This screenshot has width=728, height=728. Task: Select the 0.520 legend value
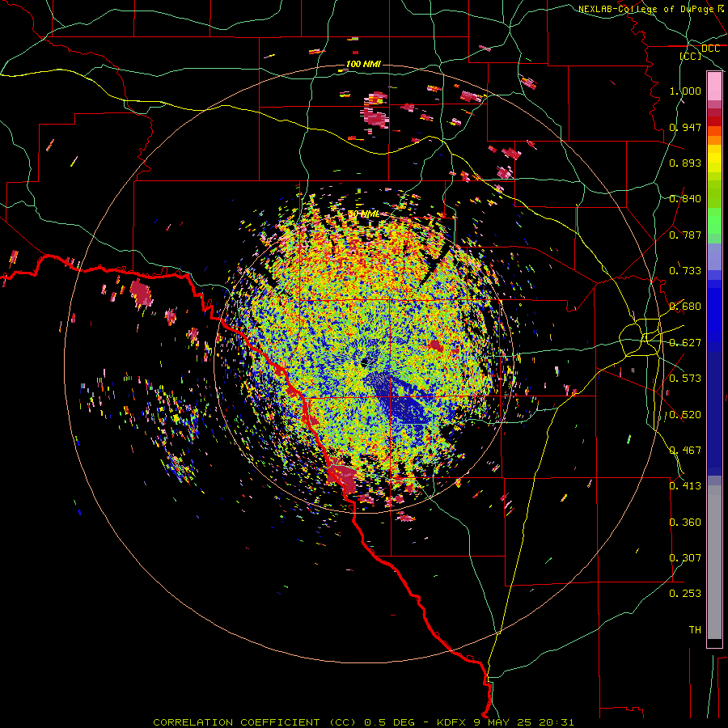[x=685, y=415]
